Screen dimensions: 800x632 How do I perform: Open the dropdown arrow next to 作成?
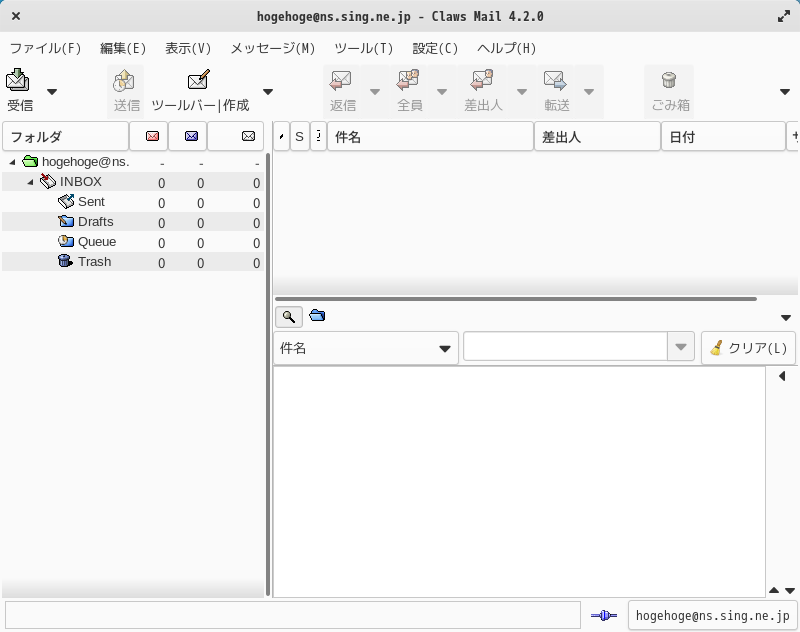[268, 92]
